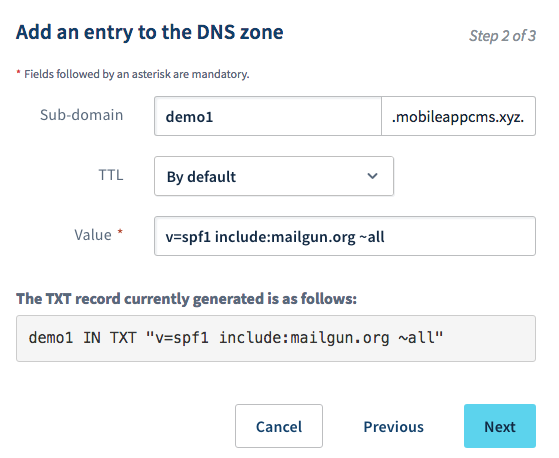Cancel adding the DNS entry
This screenshot has width=559, height=458.
pyautogui.click(x=279, y=426)
